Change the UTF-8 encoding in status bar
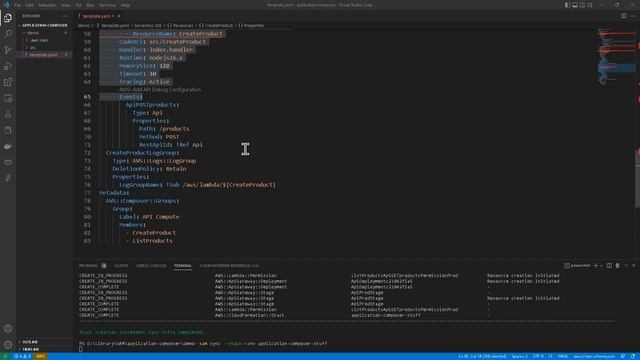This screenshot has height=360, width=640. point(538,356)
